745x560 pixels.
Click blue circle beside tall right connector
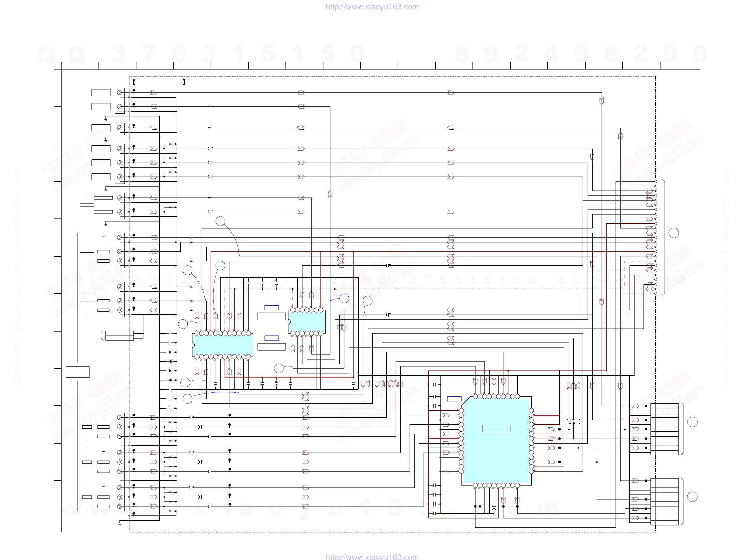tap(673, 233)
